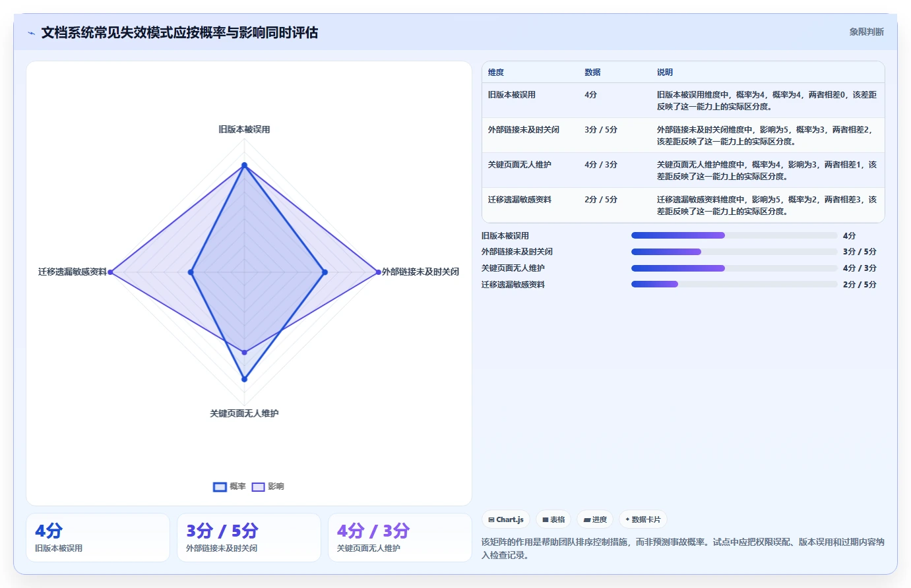The height and width of the screenshot is (588, 911).
Task: Click the 影响 point on the 关键页面无人维护 axis
Action: [244, 352]
